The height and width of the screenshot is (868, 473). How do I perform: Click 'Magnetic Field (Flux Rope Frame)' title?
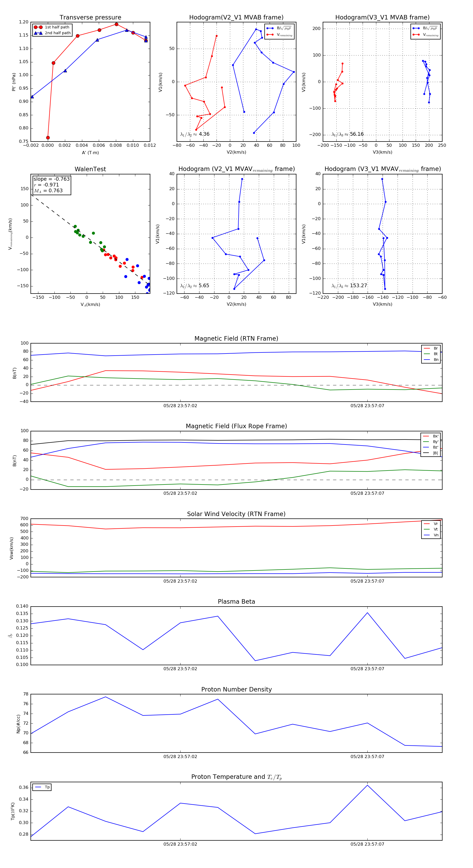236,426
